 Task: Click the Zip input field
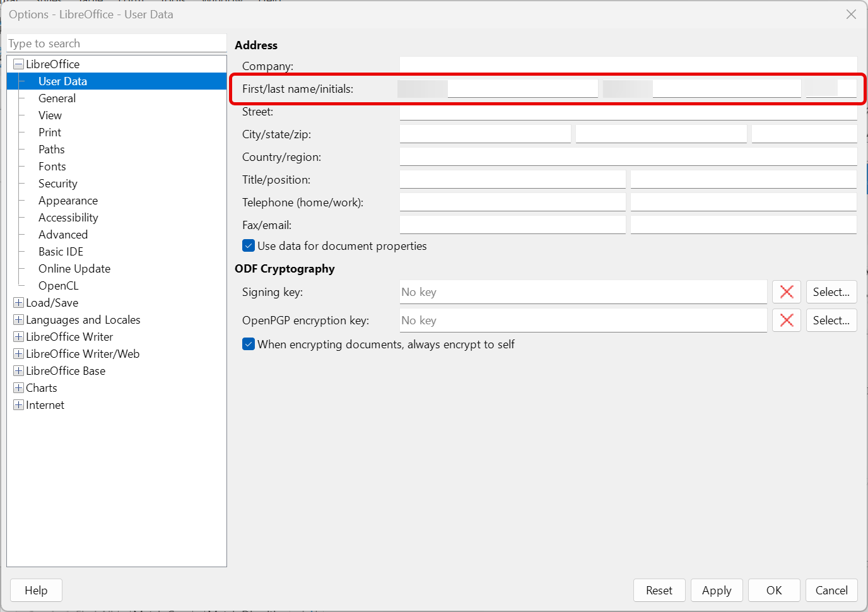coord(804,134)
